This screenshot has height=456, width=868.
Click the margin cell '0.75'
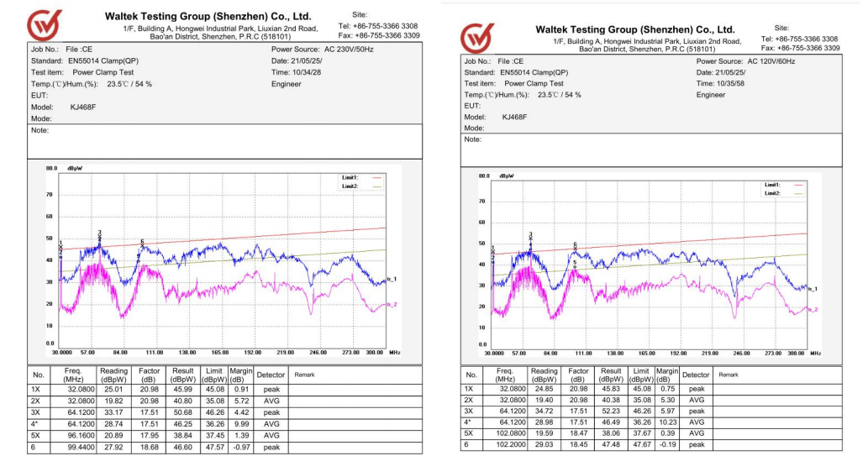pos(668,389)
